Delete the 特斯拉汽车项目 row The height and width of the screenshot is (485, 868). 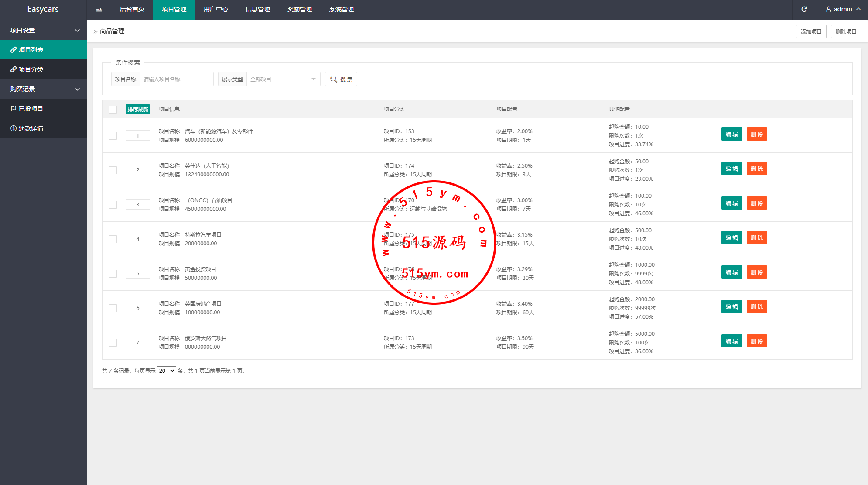(756, 238)
